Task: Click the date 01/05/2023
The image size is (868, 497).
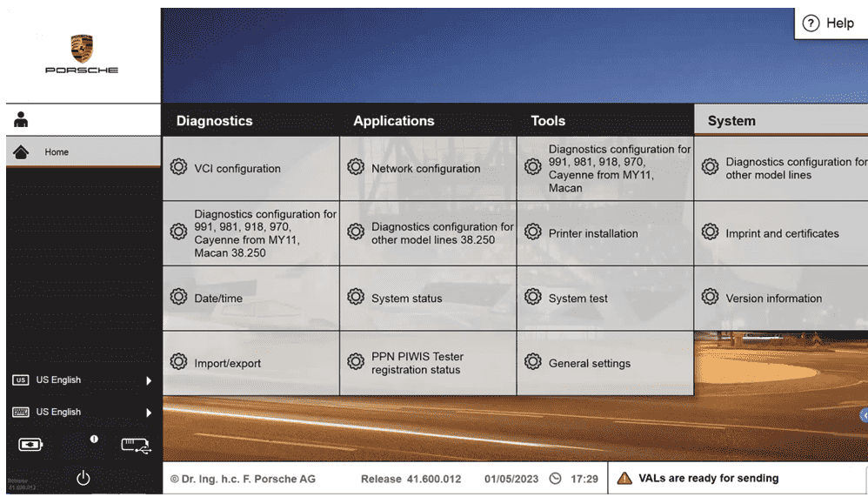Action: tap(511, 479)
